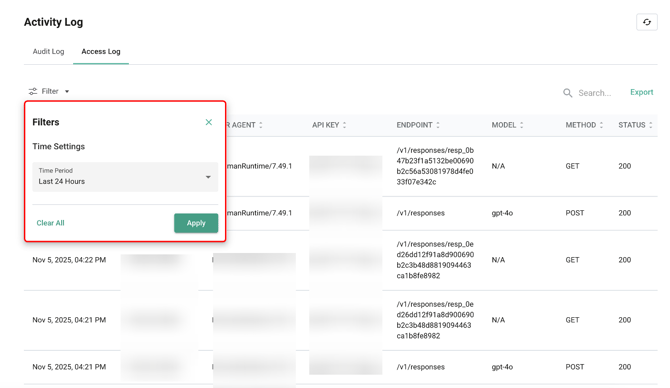Image resolution: width=670 pixels, height=388 pixels.
Task: Close the Filters panel with X
Action: [209, 122]
